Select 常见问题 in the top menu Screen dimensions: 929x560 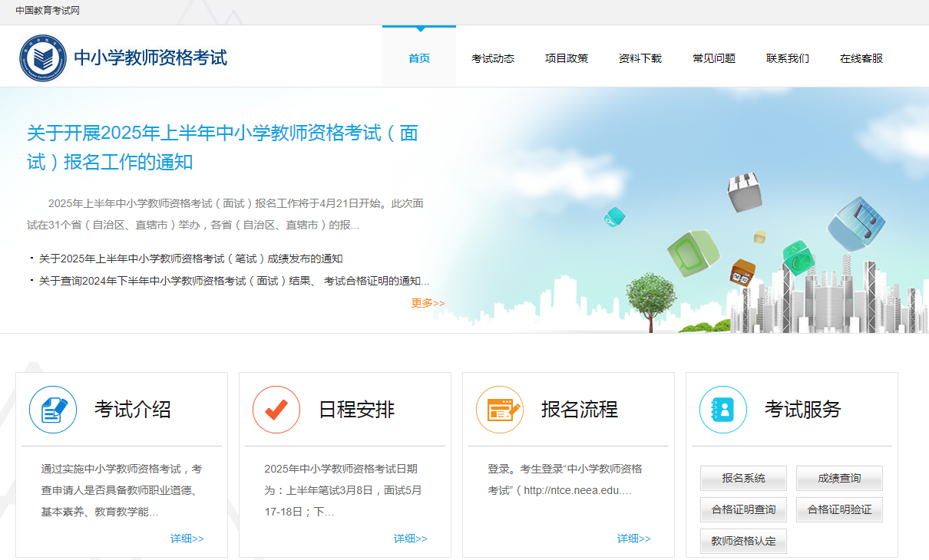[714, 58]
